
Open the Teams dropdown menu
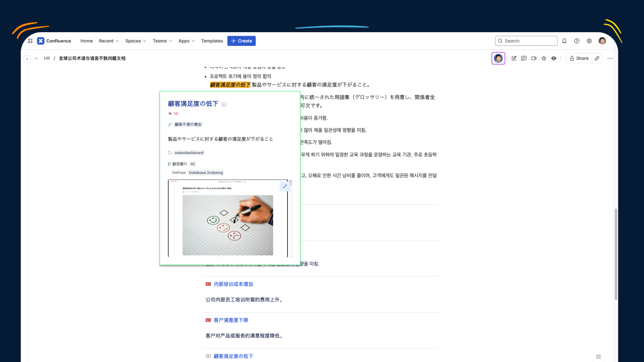(x=162, y=41)
